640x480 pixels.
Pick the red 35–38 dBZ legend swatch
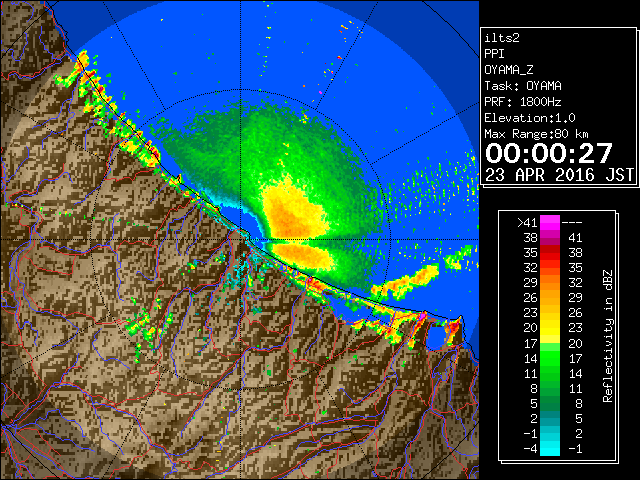pos(550,253)
